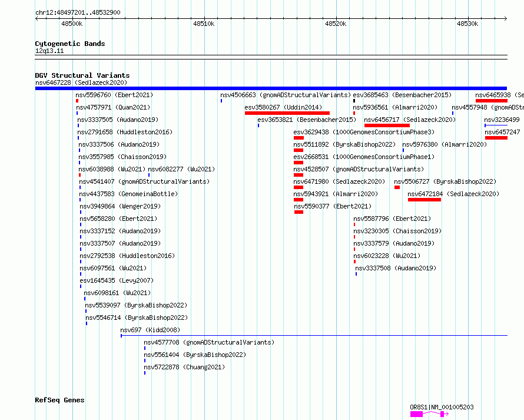This screenshot has width=524, height=420.
Task: Open esv3629438 (1000GenomesConsortiumPhase3) variant
Action: pyautogui.click(x=364, y=132)
